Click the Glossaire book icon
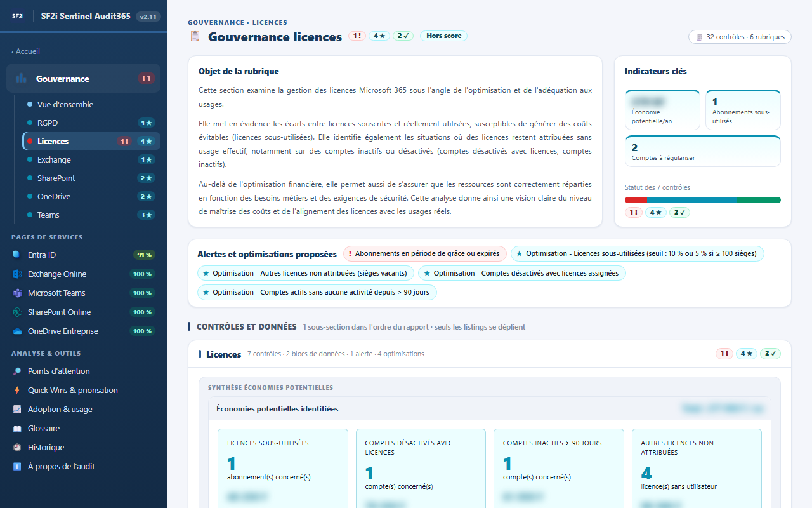 coord(17,428)
